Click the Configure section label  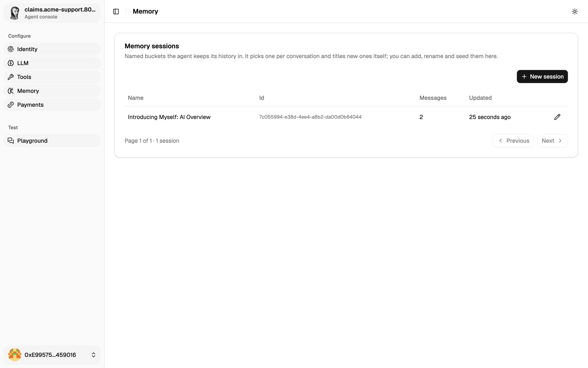(x=19, y=36)
